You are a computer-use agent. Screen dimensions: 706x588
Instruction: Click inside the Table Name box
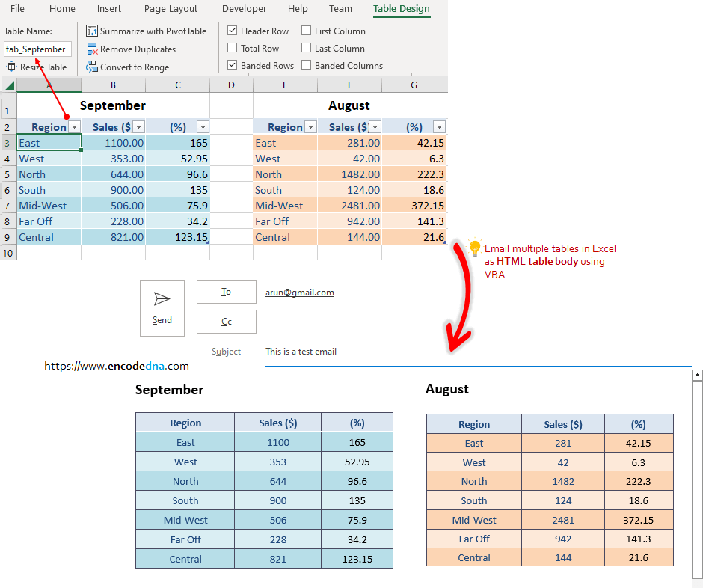(x=37, y=49)
